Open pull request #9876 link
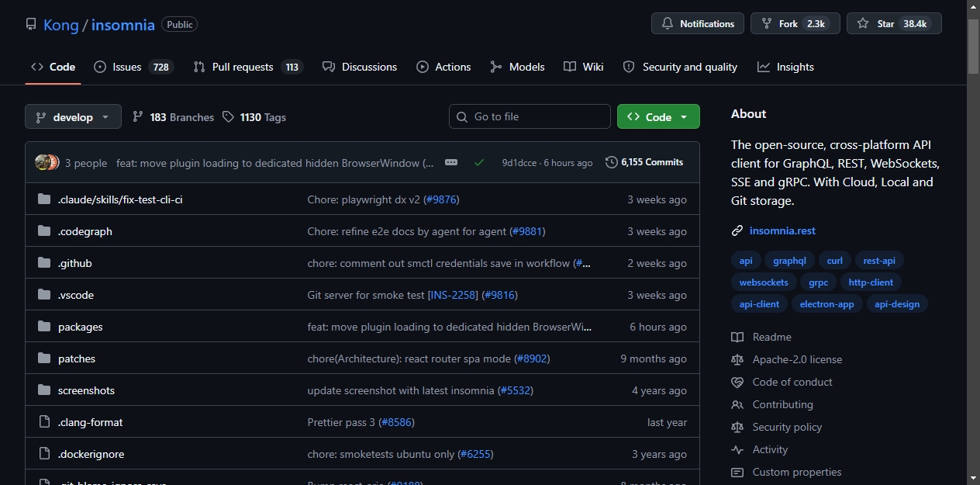Screen dimensions: 980x485 [442, 199]
